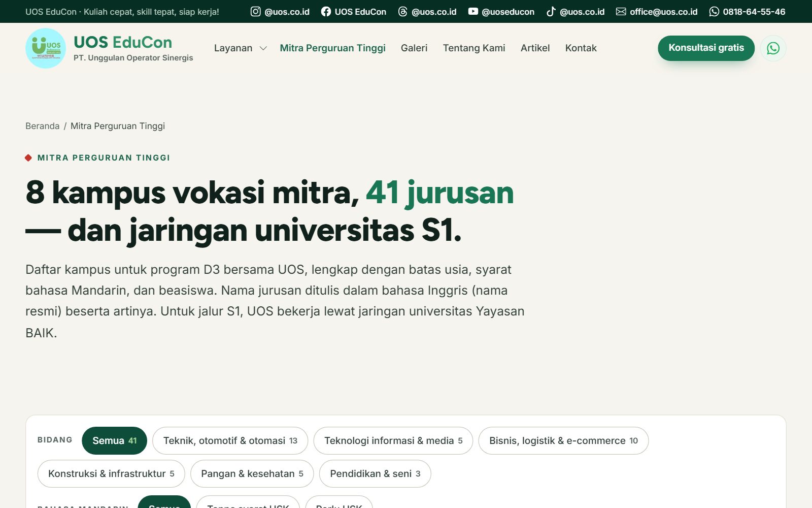
Task: Click the Mitra Perguruan Tinggi breadcrumb text
Action: tap(118, 126)
